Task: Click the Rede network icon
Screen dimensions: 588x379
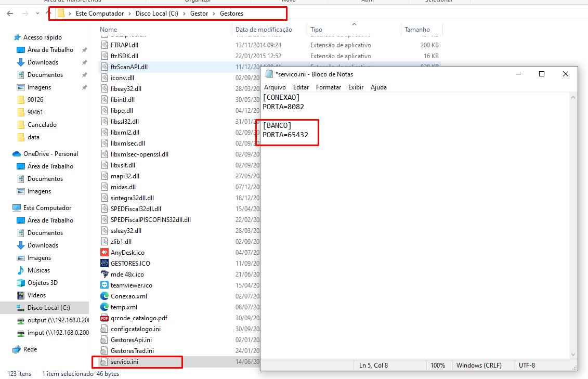Action: (x=17, y=349)
